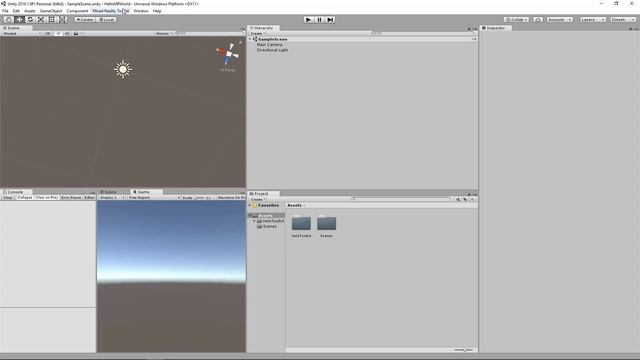
Task: Open the Mixed Reality Toolkit menu
Action: click(x=111, y=11)
